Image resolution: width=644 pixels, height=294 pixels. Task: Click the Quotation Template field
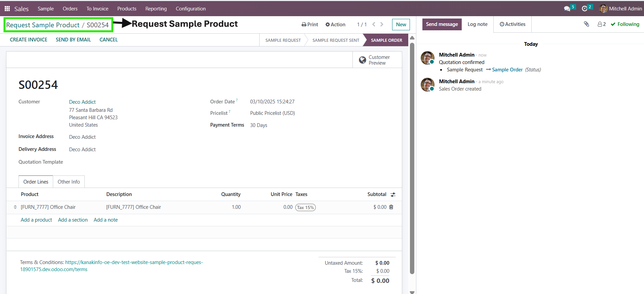click(x=41, y=162)
